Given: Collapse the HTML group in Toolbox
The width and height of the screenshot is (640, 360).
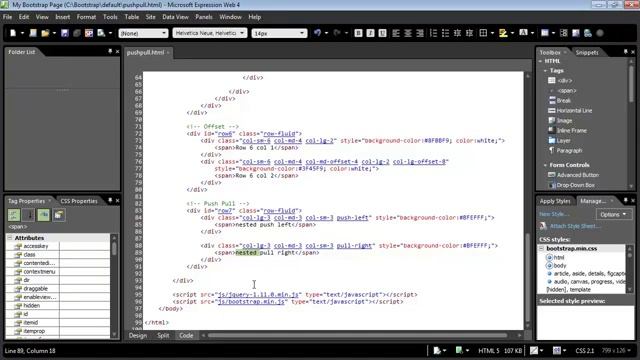Looking at the screenshot, I should pos(540,61).
